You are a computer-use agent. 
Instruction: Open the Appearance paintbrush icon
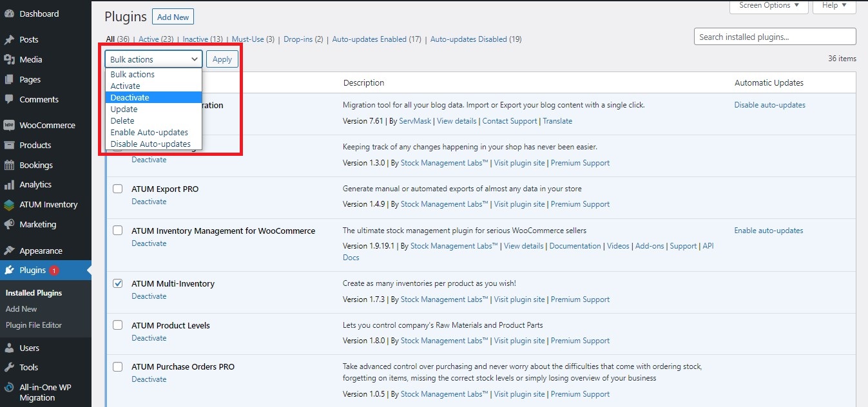[x=9, y=251]
